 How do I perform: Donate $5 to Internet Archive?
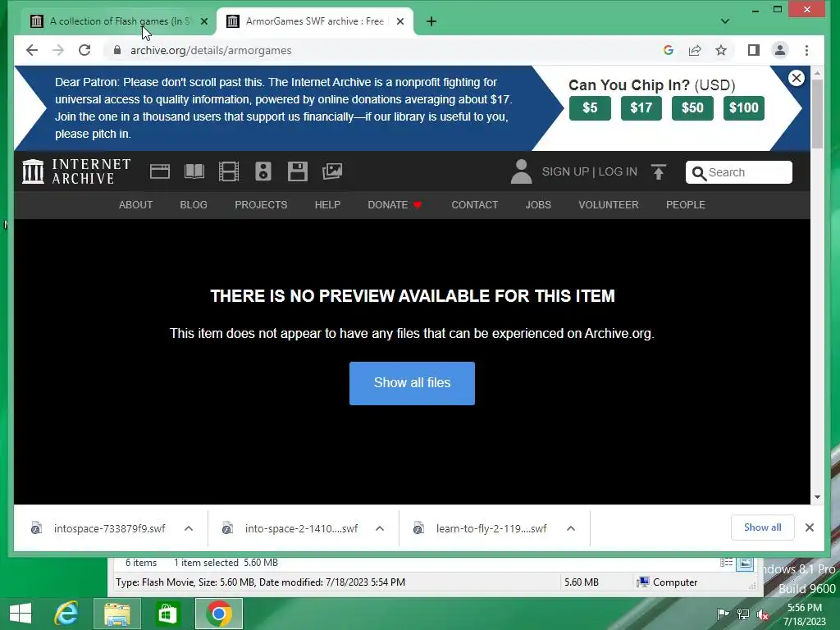pyautogui.click(x=590, y=107)
